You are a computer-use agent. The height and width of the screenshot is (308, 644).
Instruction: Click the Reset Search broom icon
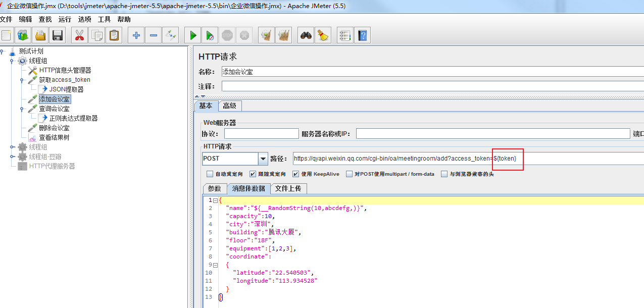tap(323, 35)
